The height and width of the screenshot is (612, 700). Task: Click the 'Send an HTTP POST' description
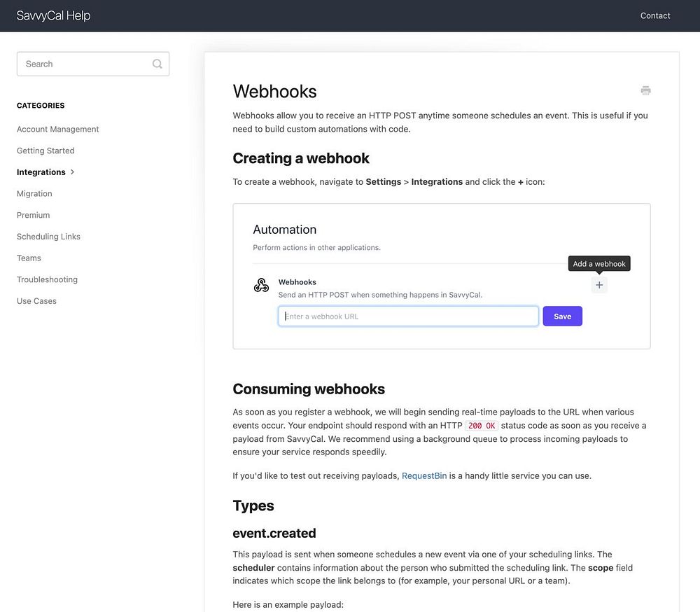click(x=380, y=295)
